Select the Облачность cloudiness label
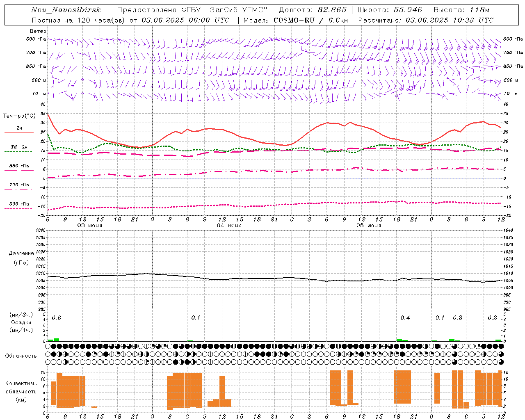The width and height of the screenshot is (525, 420). click(21, 356)
